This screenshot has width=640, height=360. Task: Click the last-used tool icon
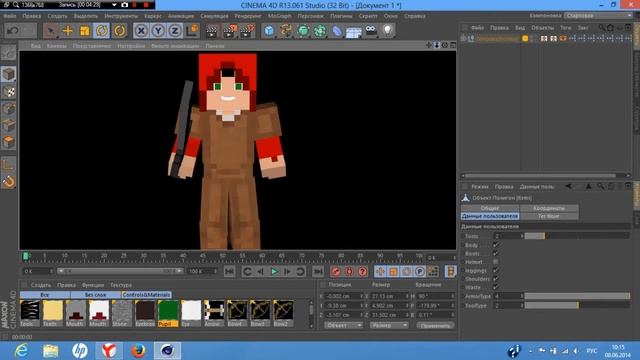click(120, 31)
